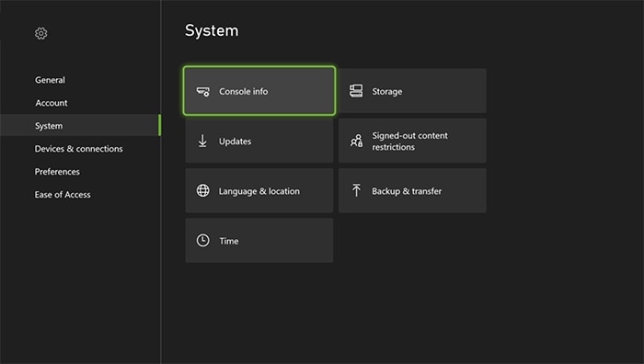Click the Console info console icon
Image resolution: width=644 pixels, height=364 pixels.
point(203,92)
